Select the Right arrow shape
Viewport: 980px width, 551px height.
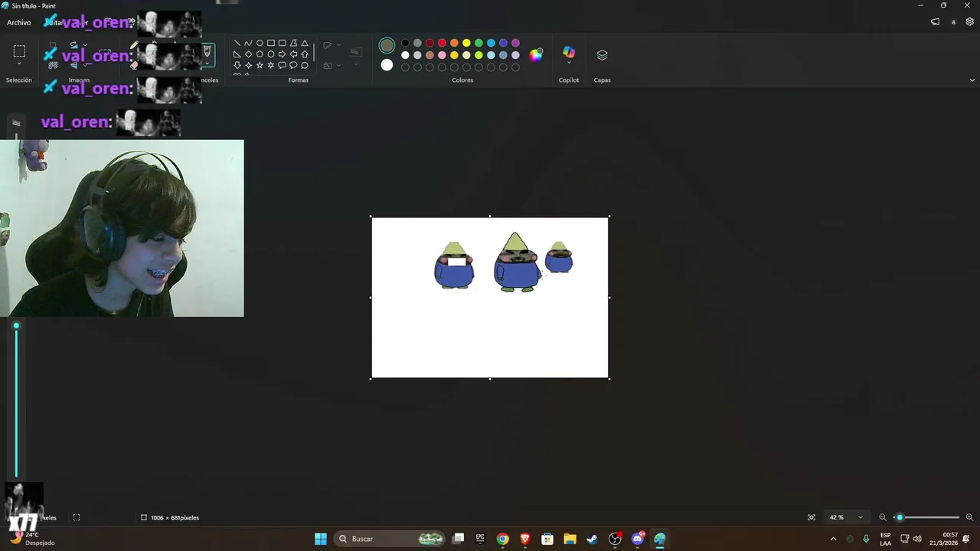[x=282, y=54]
